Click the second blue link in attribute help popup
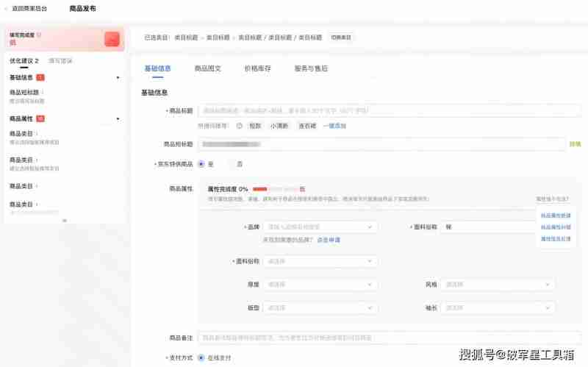The height and width of the screenshot is (367, 588). click(556, 227)
